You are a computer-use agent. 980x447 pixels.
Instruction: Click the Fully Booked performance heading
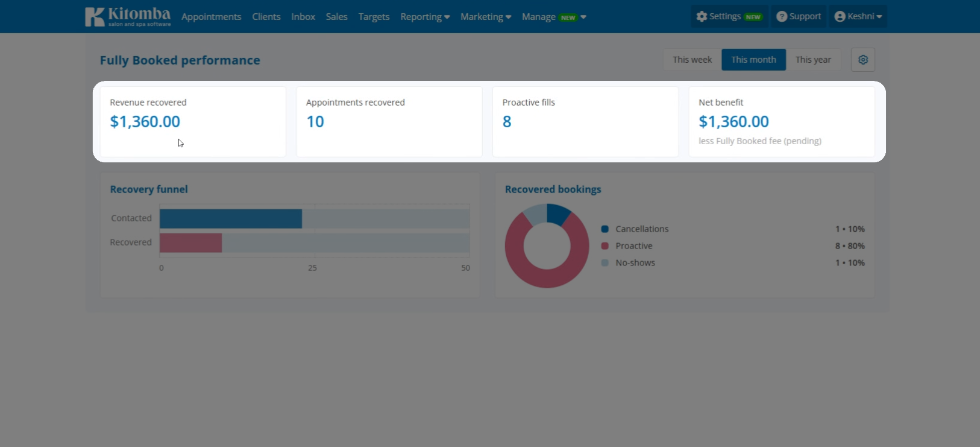pyautogui.click(x=180, y=60)
